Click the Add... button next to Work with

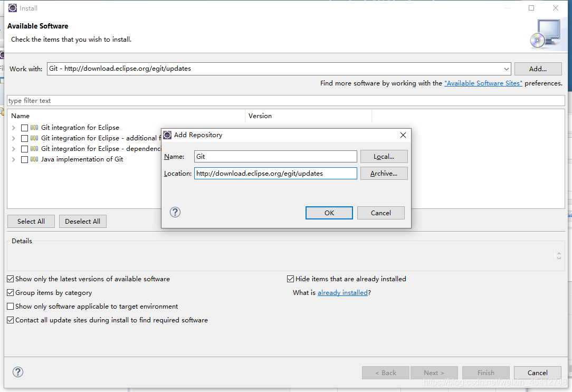538,69
